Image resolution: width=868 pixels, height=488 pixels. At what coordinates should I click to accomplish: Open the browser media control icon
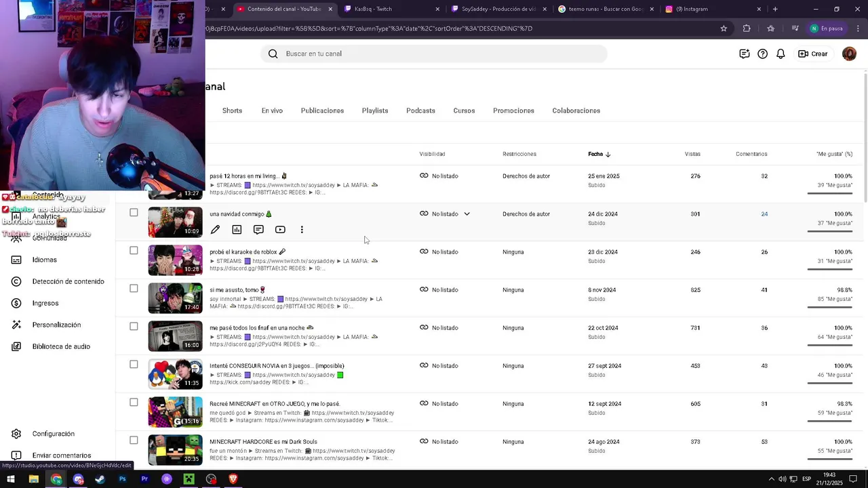[x=795, y=28]
